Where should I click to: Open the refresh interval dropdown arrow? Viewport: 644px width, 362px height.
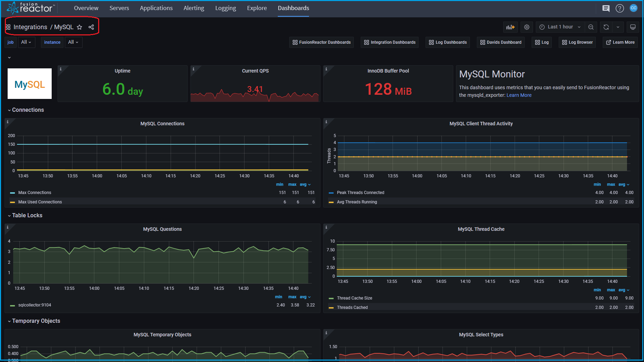618,27
